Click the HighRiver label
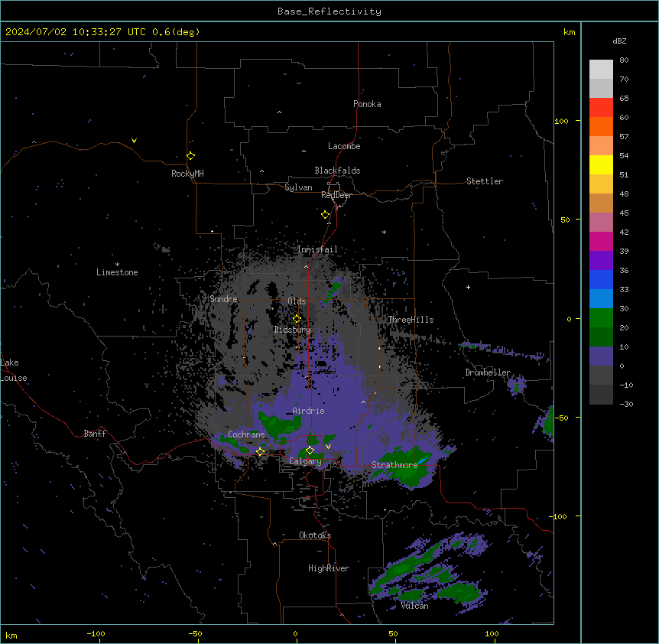The width and height of the screenshot is (659, 644). tap(329, 568)
